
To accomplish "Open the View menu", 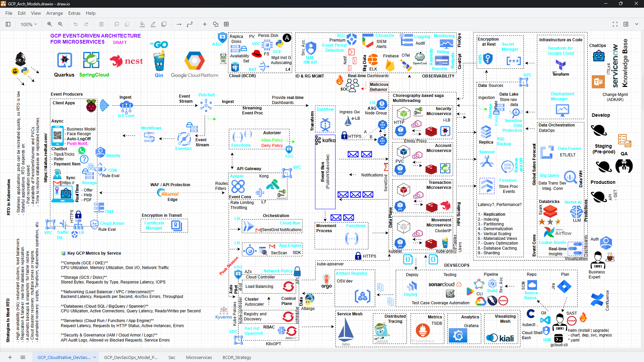I will click(x=36, y=13).
